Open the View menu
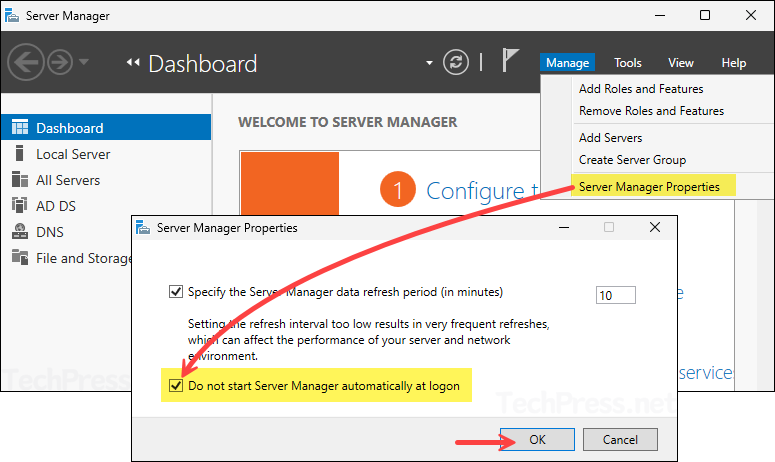 pyautogui.click(x=681, y=63)
